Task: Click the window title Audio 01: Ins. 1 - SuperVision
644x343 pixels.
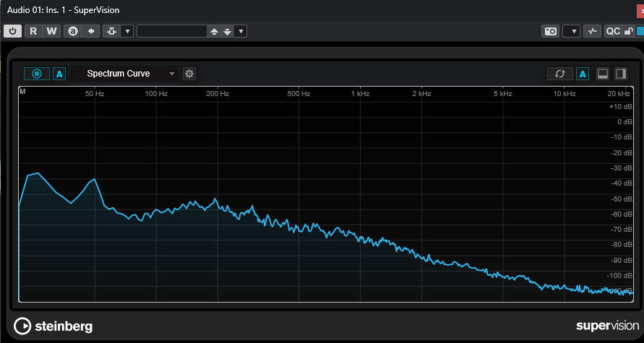Action: point(64,10)
